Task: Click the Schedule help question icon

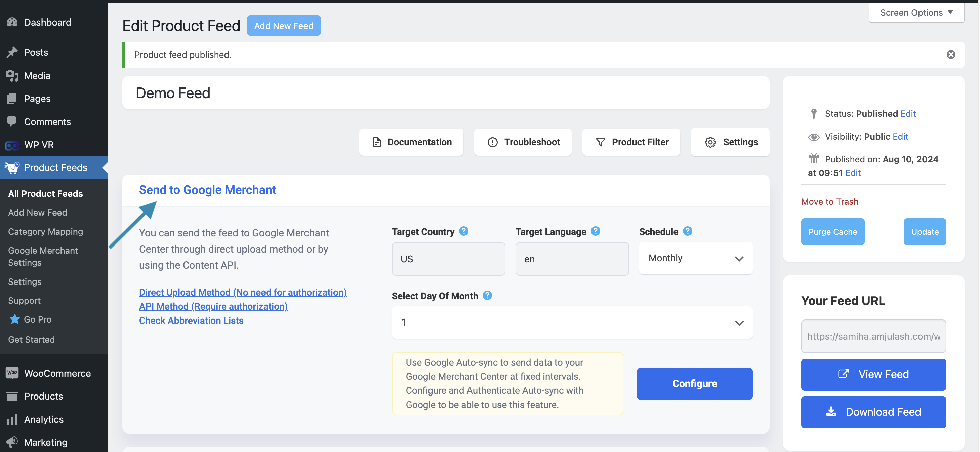Action: [688, 231]
